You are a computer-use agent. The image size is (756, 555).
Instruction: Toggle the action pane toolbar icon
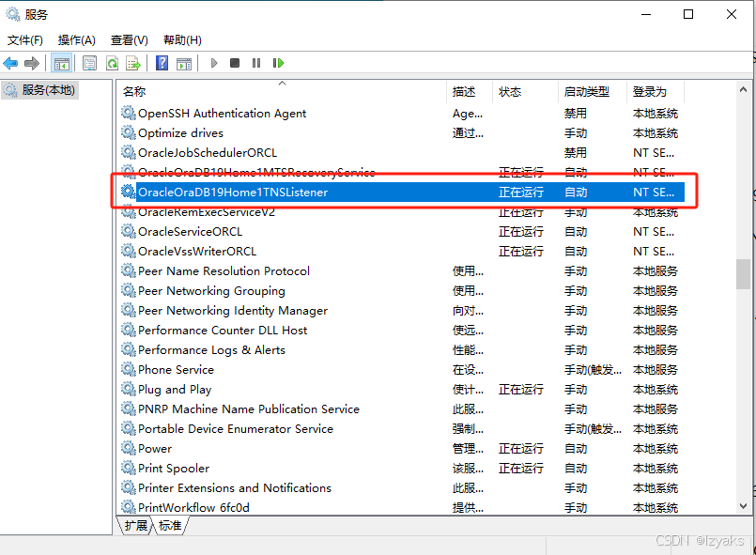click(184, 63)
